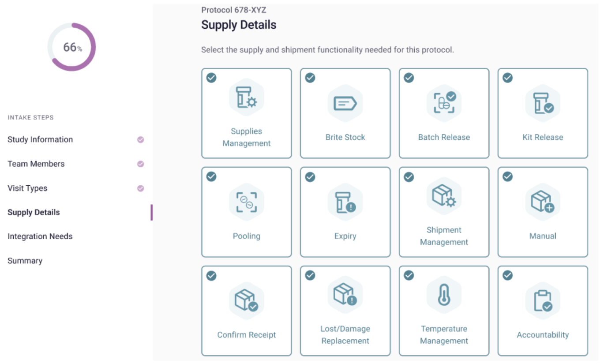The image size is (600, 364).
Task: Click the Expiry alert bottle icon
Action: (345, 201)
